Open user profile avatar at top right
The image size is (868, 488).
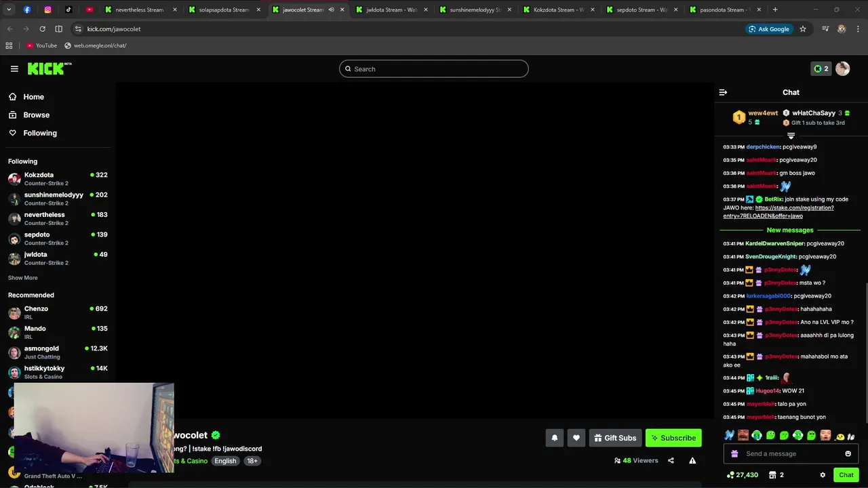[842, 68]
